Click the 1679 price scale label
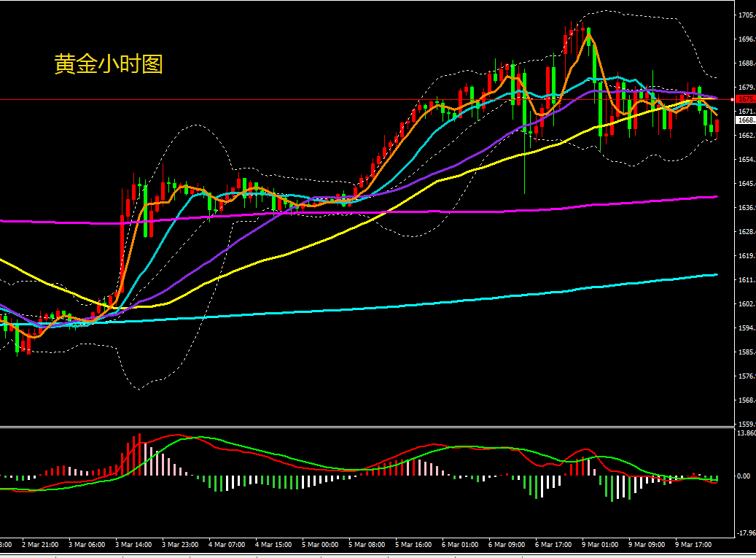Viewport: 756px width, 558px height. click(x=747, y=88)
